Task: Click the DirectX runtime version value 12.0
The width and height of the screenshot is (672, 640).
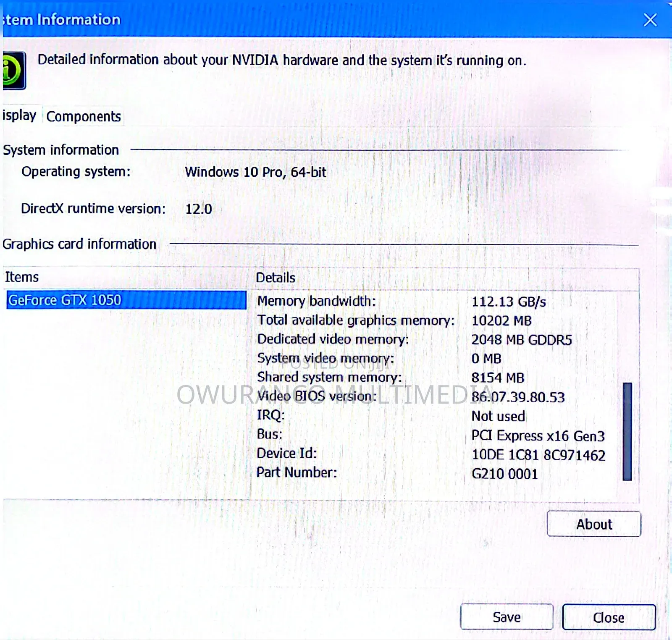Action: 199,209
